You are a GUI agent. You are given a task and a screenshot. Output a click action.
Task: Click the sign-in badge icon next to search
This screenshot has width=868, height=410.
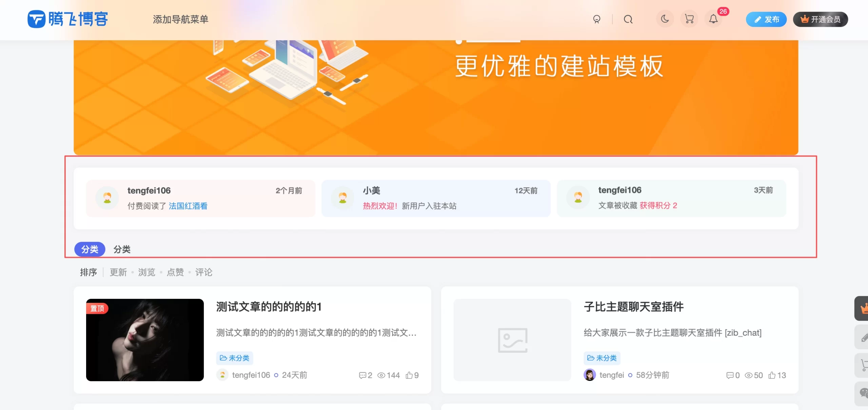point(597,19)
